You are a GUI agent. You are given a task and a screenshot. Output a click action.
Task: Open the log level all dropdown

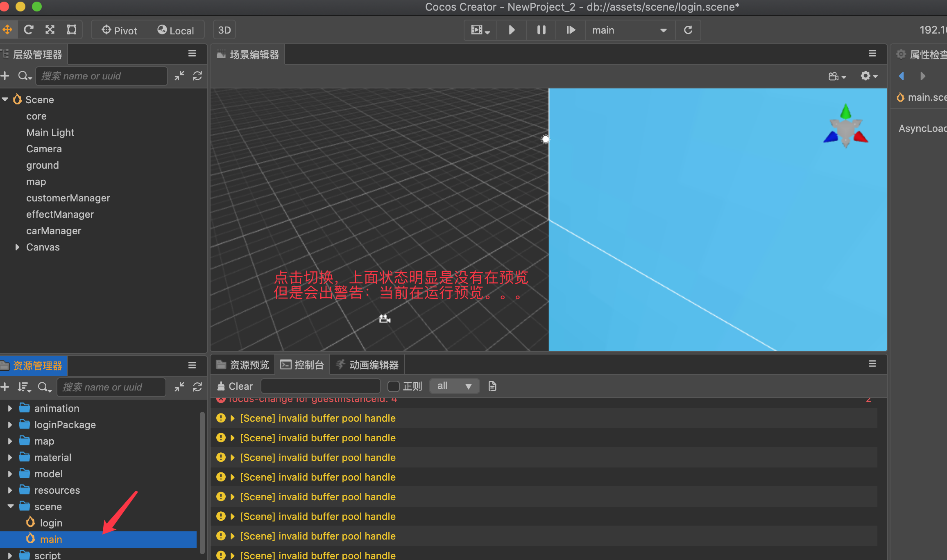[454, 386]
